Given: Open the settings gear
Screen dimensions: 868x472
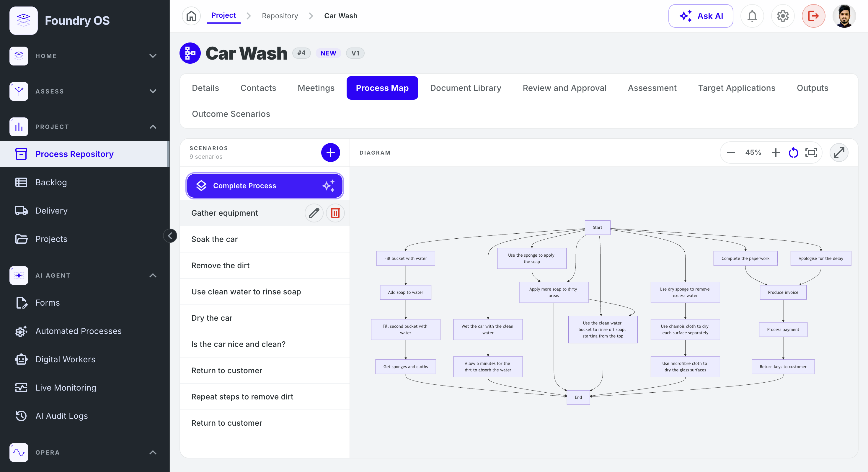Looking at the screenshot, I should point(782,16).
